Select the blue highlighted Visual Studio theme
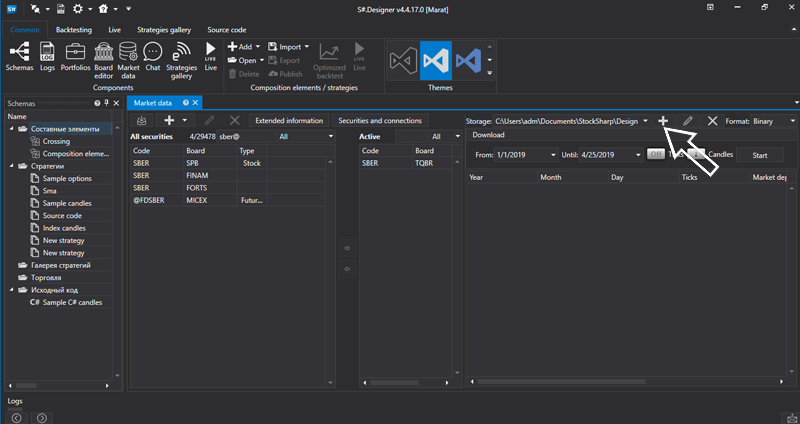The image size is (800, 424). (x=437, y=60)
